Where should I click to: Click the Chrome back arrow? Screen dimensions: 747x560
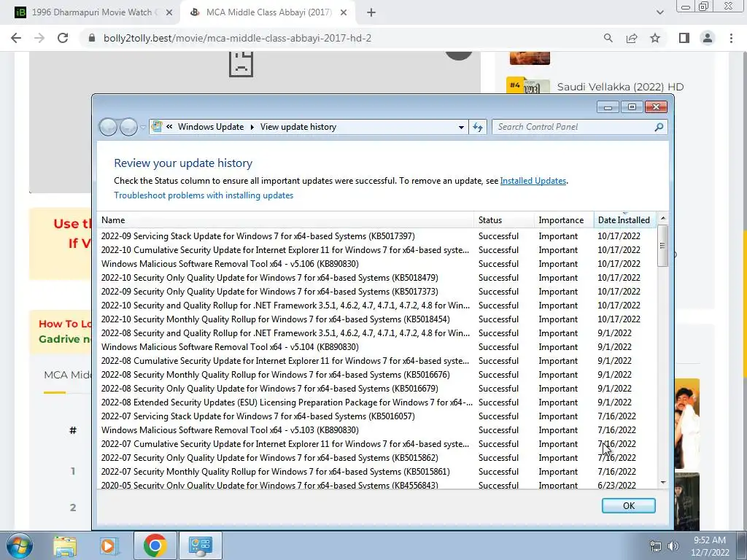[x=16, y=38]
